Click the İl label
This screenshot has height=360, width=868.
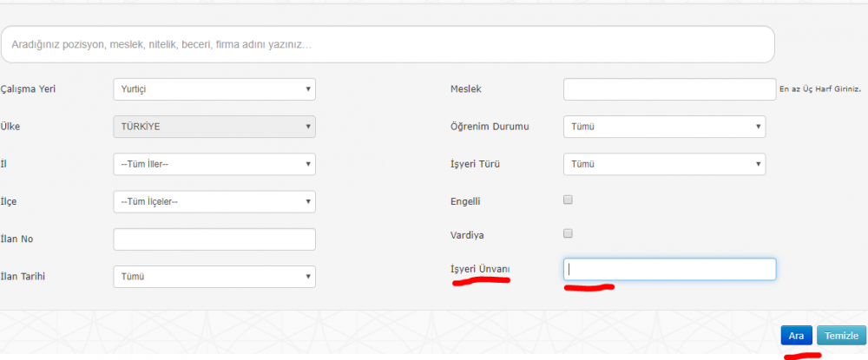(3, 164)
